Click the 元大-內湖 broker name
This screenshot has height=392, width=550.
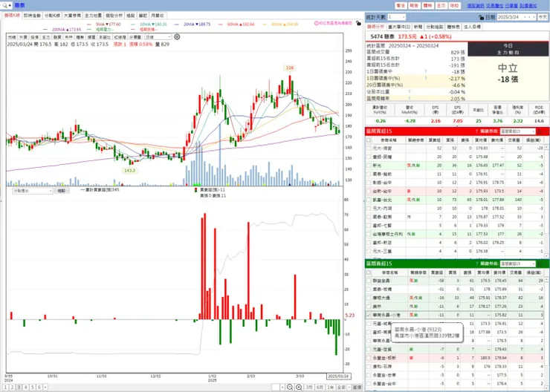(382, 209)
